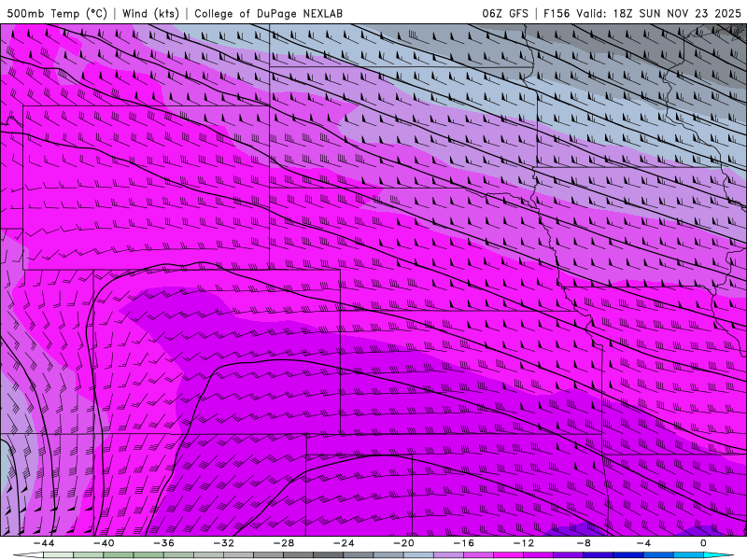This screenshot has width=747, height=560.
Task: Select the -32 legend label
Action: (223, 543)
